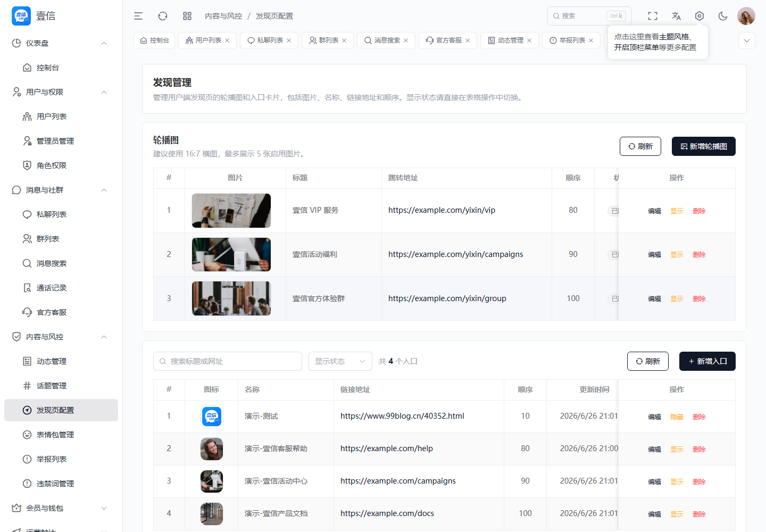
Task: Hide the 演示-测试 entry
Action: (677, 417)
